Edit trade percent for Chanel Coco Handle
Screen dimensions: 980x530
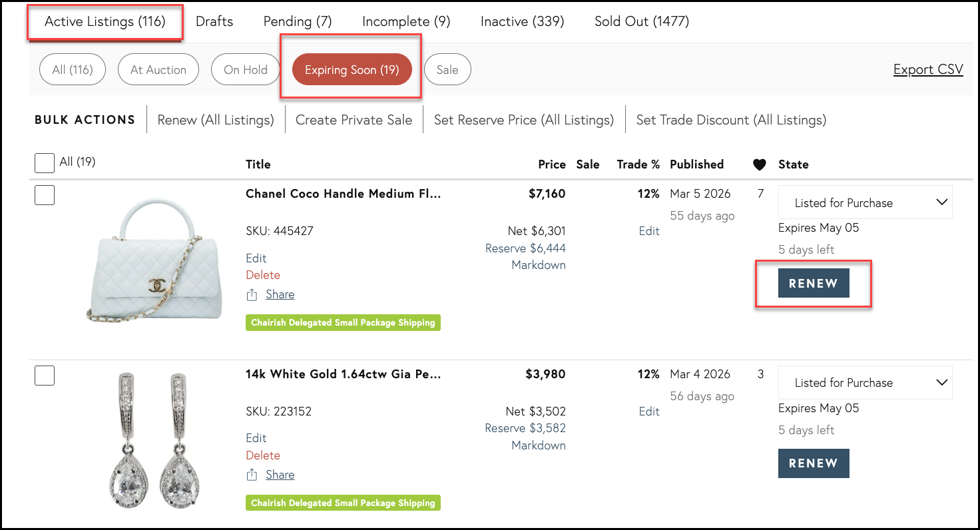click(649, 231)
